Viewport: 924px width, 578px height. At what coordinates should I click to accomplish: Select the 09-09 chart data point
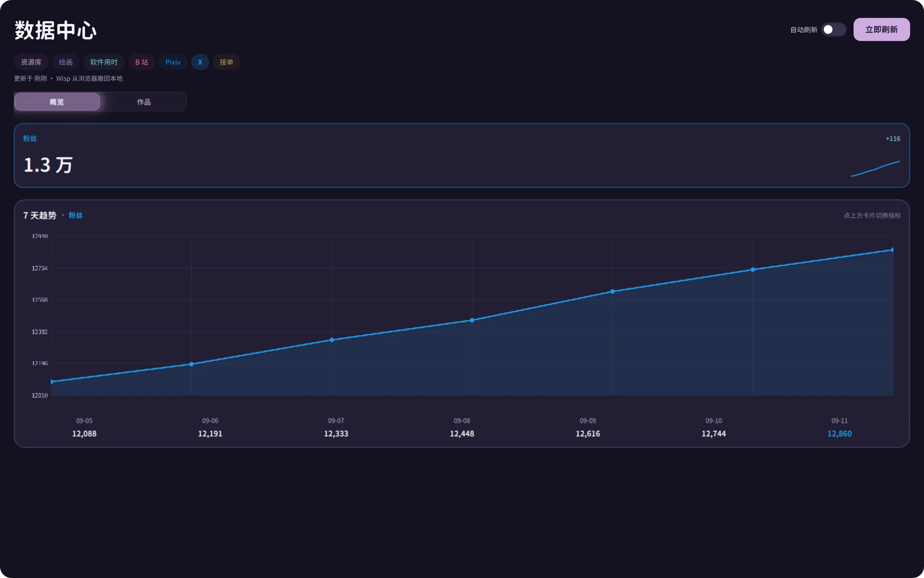(x=612, y=291)
